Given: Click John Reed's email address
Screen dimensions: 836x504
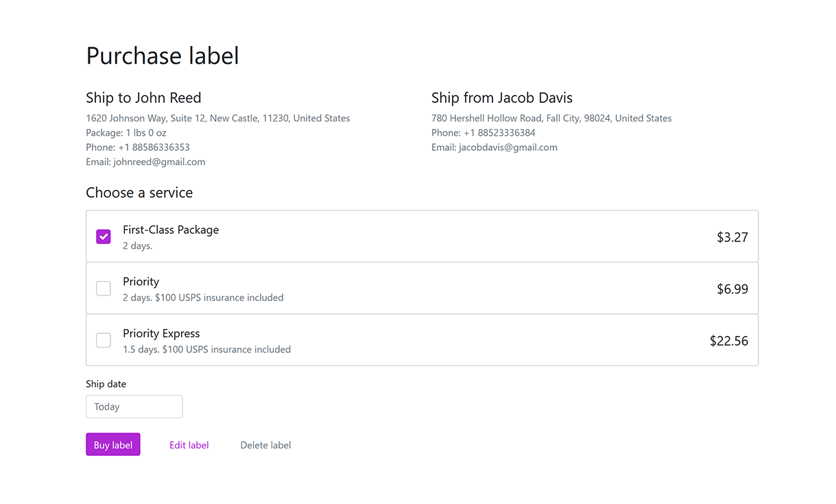Looking at the screenshot, I should pyautogui.click(x=159, y=162).
